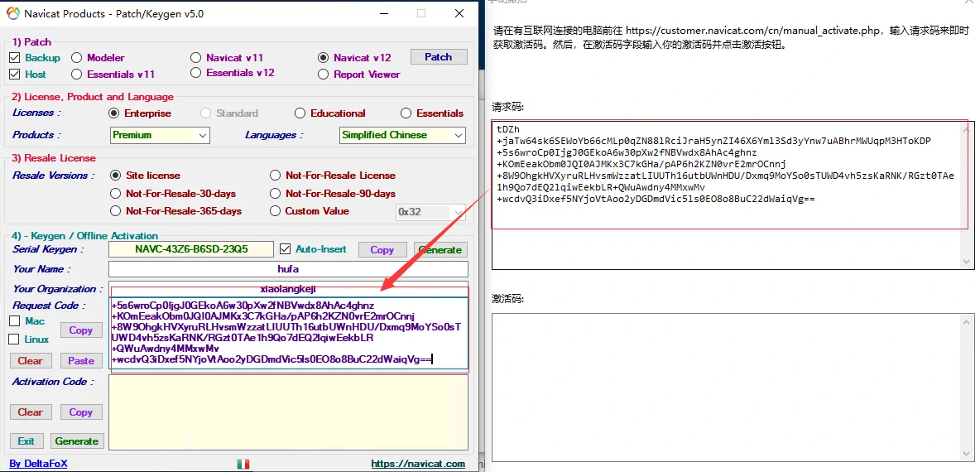Minimize the Patch/Keygen window
980x472 pixels.
click(382, 13)
